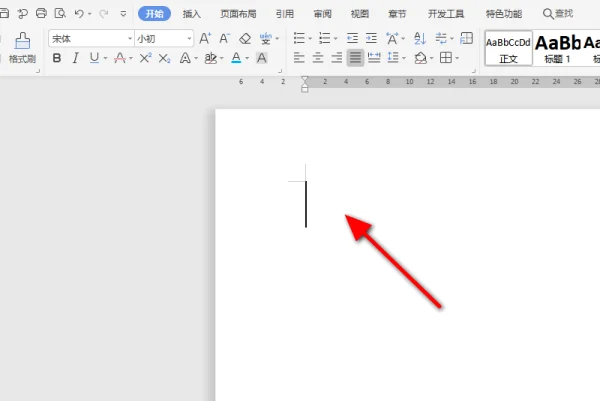Screen dimensions: 600x401
Task: Open the 特色功能 tab
Action: [504, 14]
